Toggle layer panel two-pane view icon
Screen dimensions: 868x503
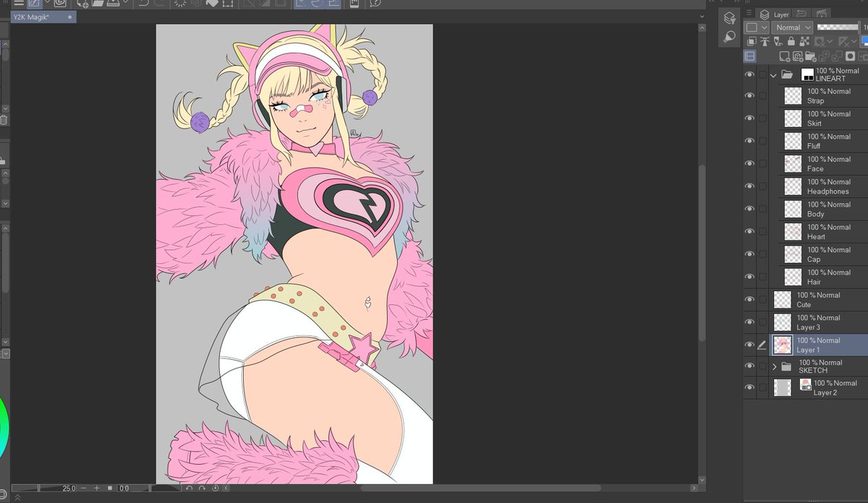coord(749,56)
